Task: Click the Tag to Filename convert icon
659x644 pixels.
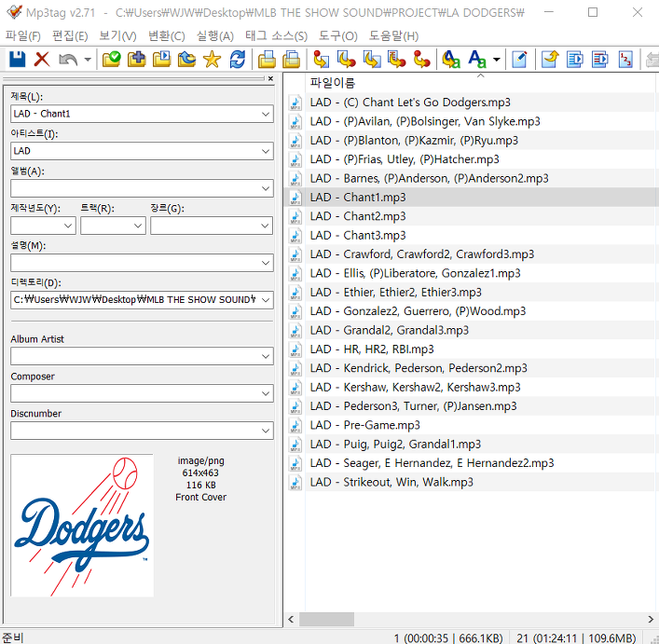Action: point(322,60)
